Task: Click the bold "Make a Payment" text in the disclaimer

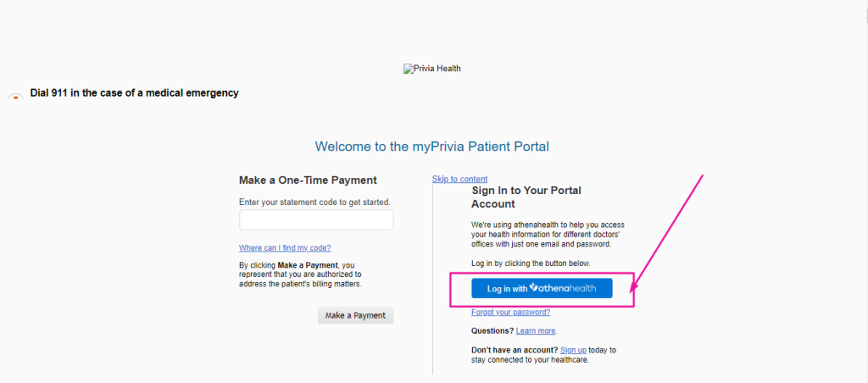Action: tap(307, 265)
